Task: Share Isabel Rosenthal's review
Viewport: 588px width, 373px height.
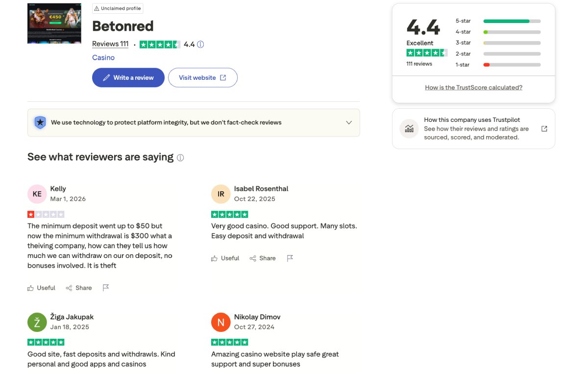Action: pos(263,258)
